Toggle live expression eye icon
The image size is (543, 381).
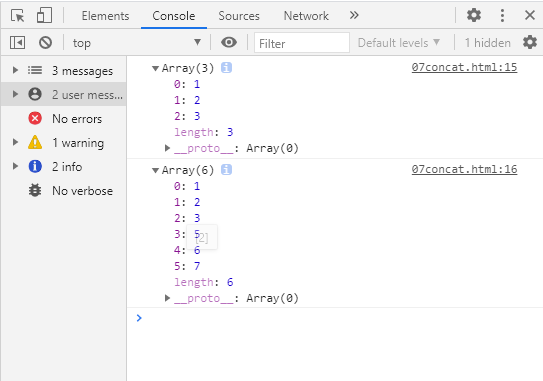(229, 42)
